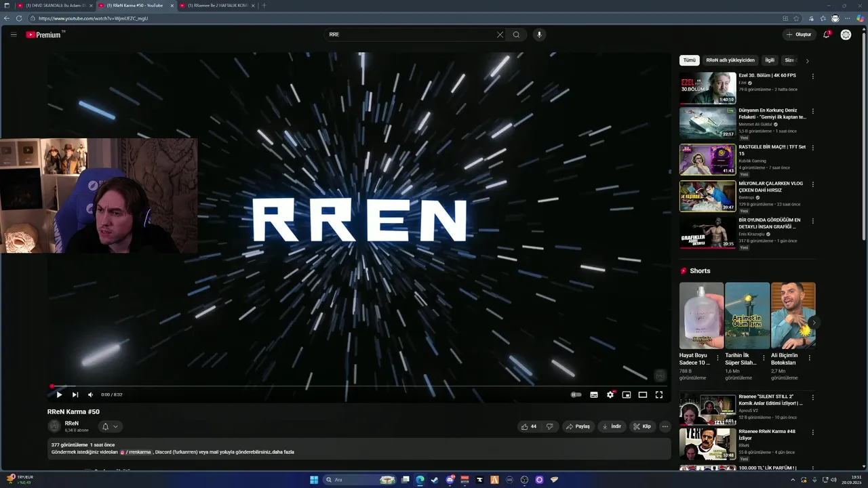Expand description with daha fazla
Image resolution: width=868 pixels, height=488 pixels.
(x=283, y=452)
